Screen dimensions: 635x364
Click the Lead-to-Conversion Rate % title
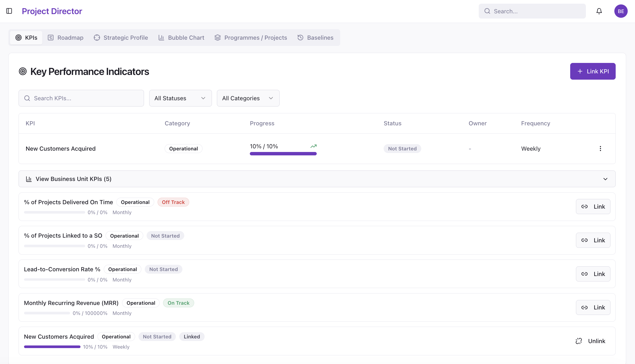click(x=62, y=269)
